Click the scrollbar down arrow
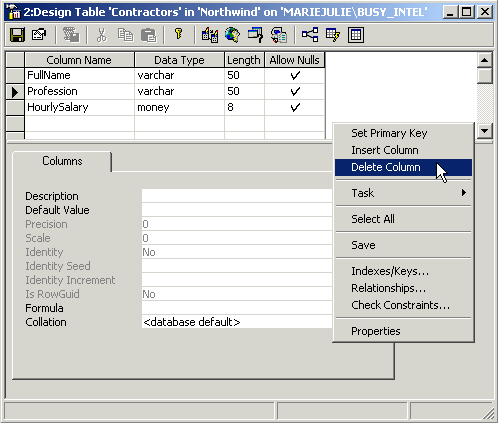The width and height of the screenshot is (498, 423). (x=484, y=131)
